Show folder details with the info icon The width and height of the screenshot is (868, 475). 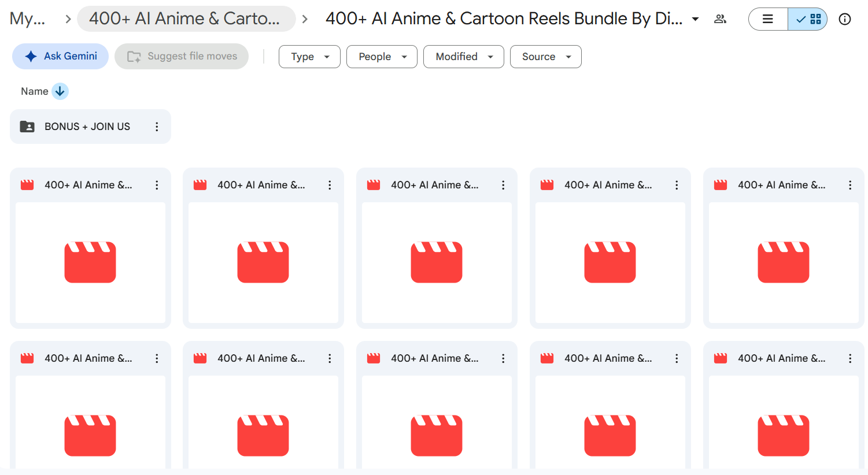(x=845, y=19)
